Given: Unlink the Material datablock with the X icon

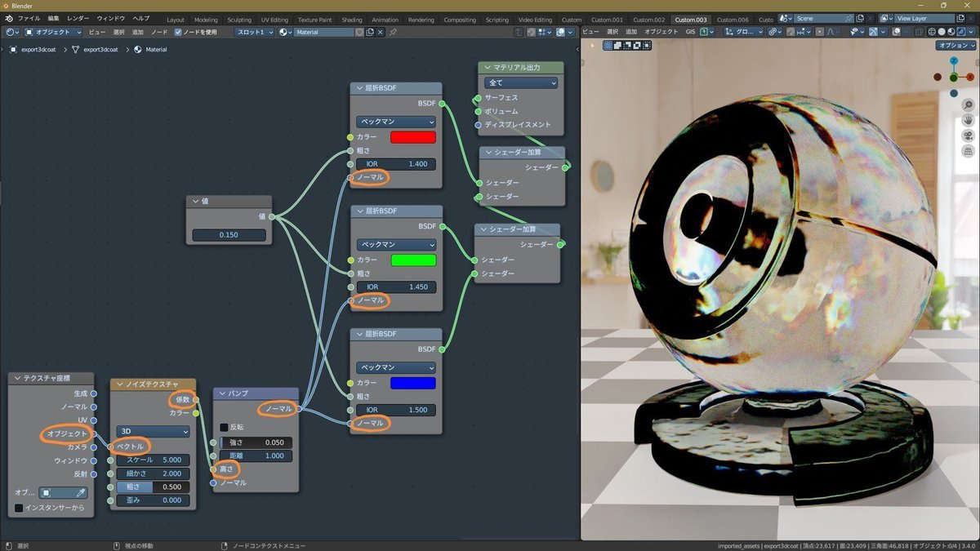Looking at the screenshot, I should click(x=381, y=32).
